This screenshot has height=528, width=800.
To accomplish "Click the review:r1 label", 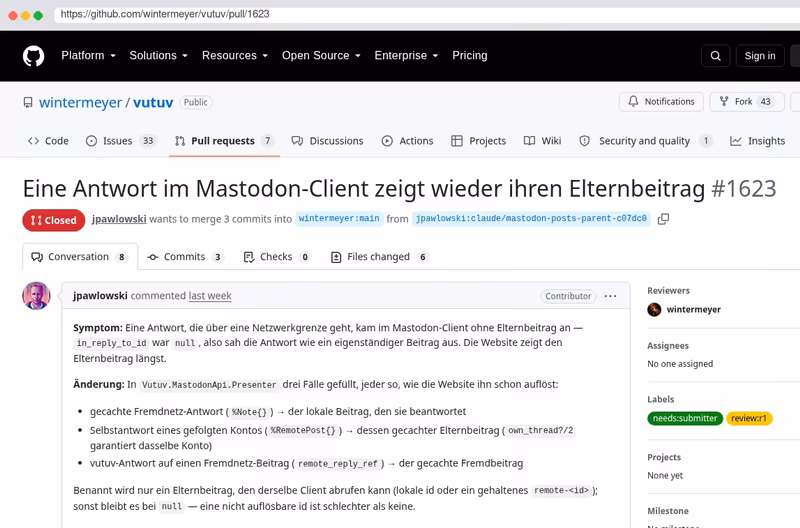I will (x=748, y=418).
